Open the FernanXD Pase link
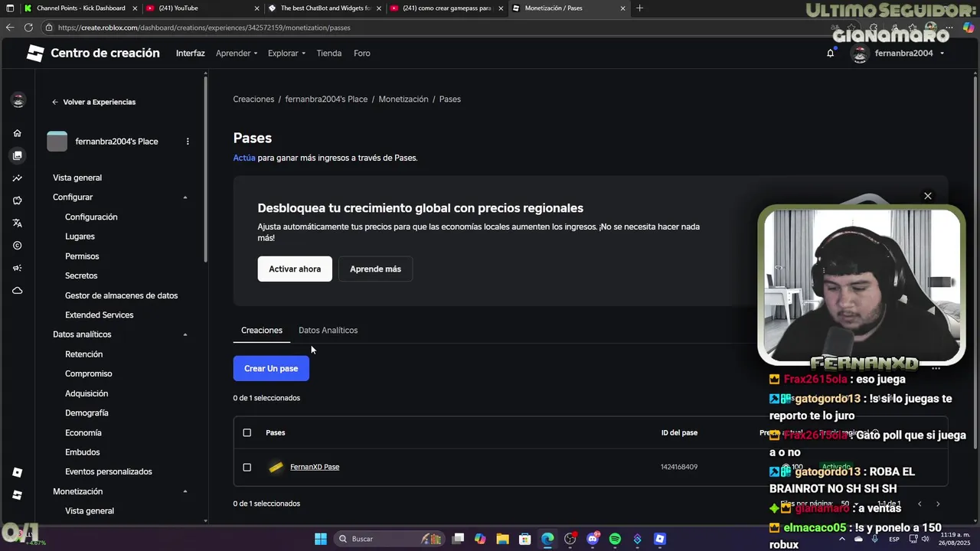The width and height of the screenshot is (980, 551). 315,467
